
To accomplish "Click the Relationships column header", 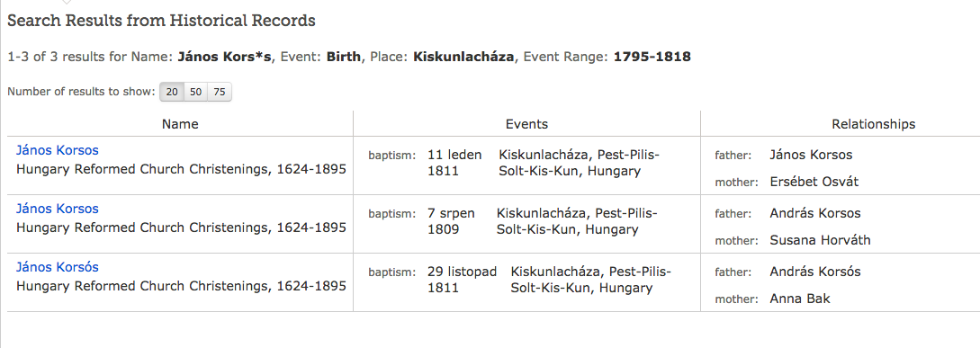I will tap(873, 124).
